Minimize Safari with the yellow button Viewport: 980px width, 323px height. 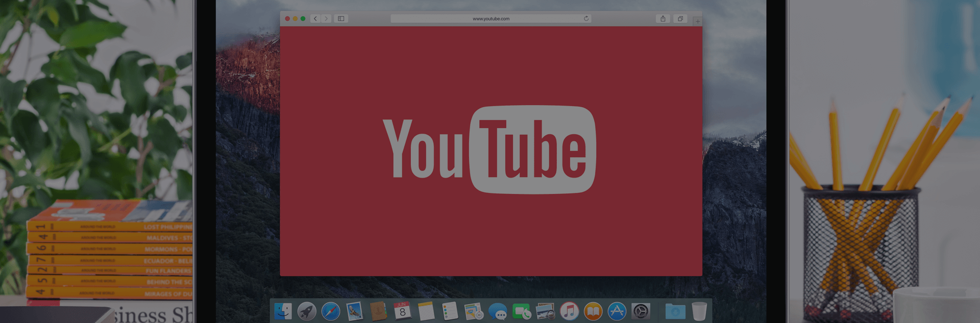click(295, 19)
